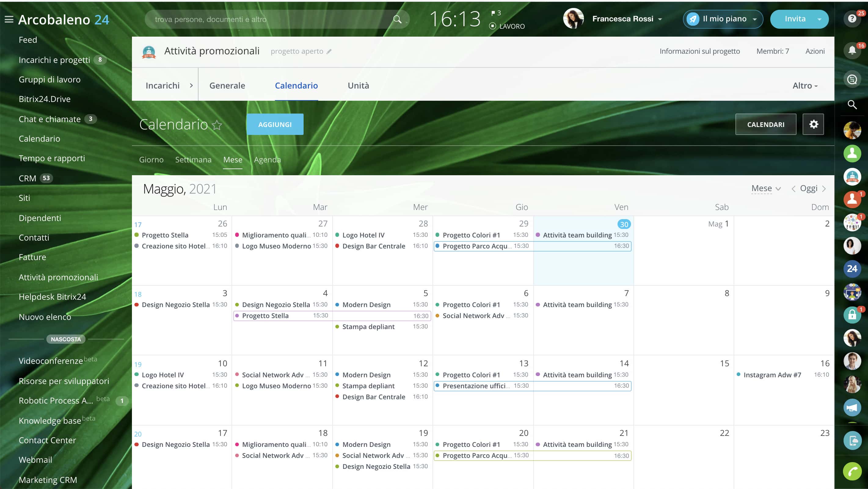Click the CALENDARI button

[765, 124]
